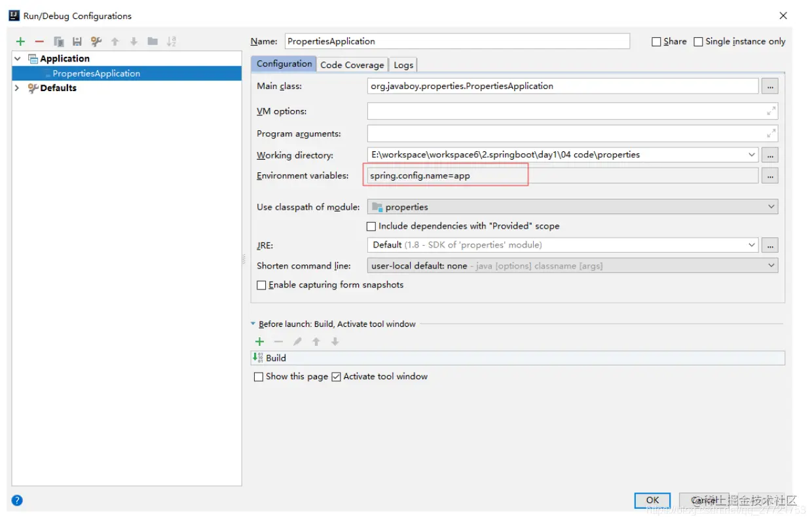812x522 pixels.
Task: Uncheck Activate tool window checkbox
Action: [336, 377]
